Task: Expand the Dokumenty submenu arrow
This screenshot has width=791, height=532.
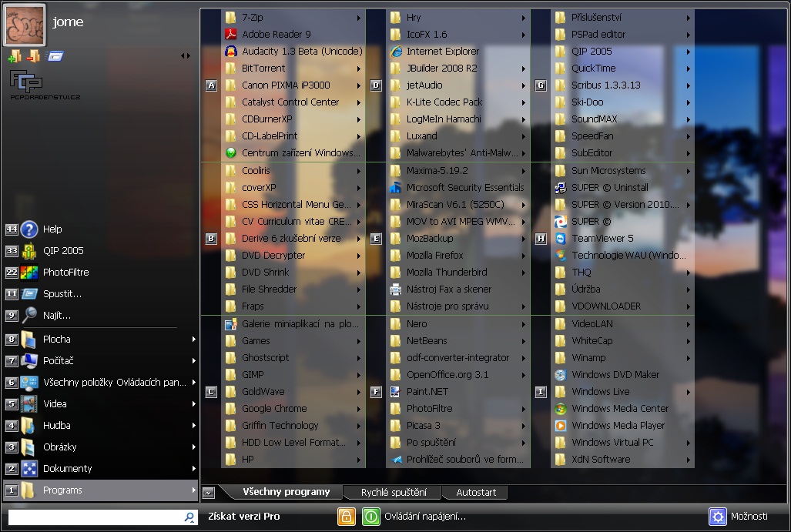Action: (x=193, y=469)
